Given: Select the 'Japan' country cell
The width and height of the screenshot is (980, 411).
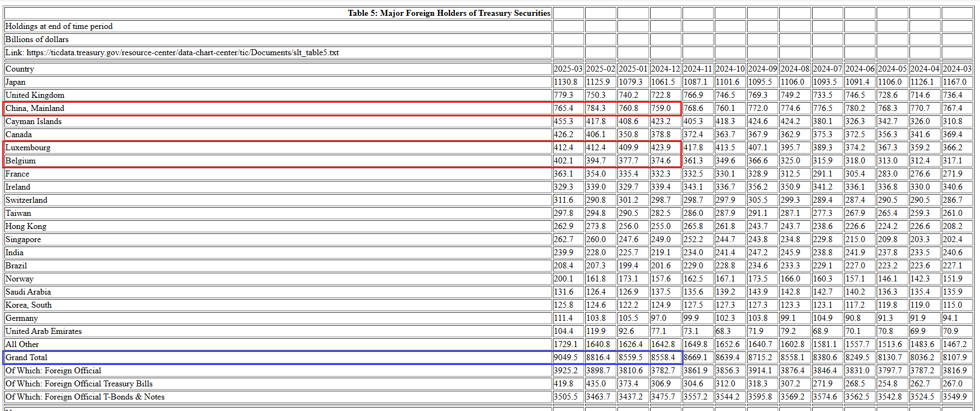Looking at the screenshot, I should (278, 82).
